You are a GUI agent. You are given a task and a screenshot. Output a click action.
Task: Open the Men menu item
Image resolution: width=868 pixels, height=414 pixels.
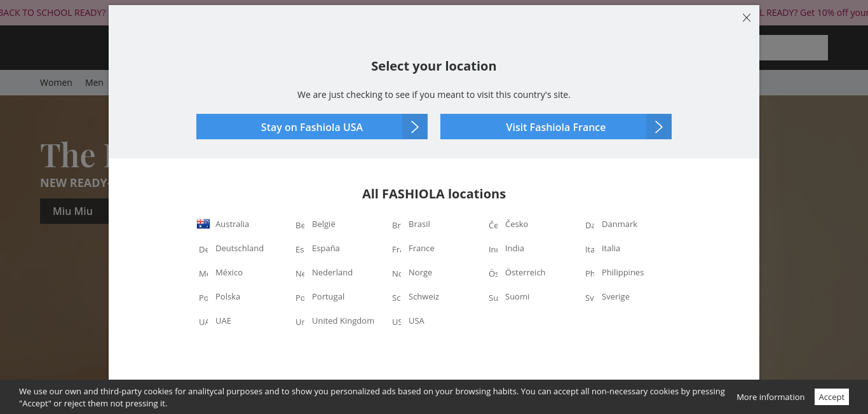94,83
